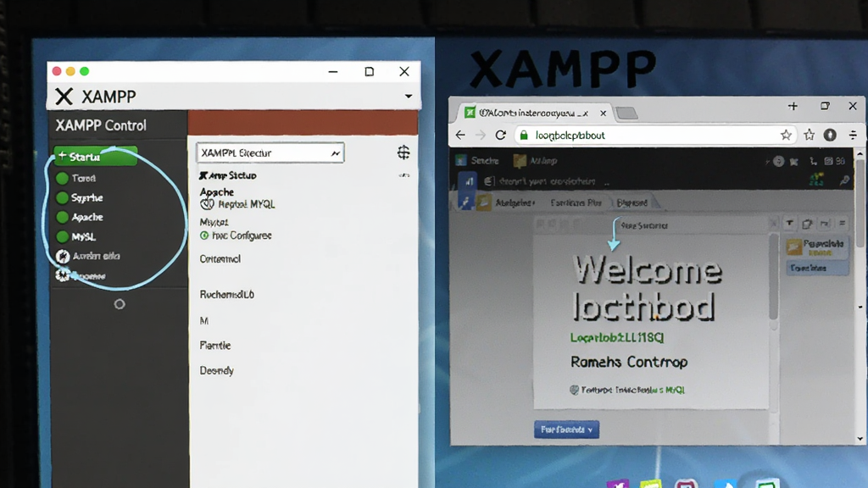Click the green Startu button

95,157
